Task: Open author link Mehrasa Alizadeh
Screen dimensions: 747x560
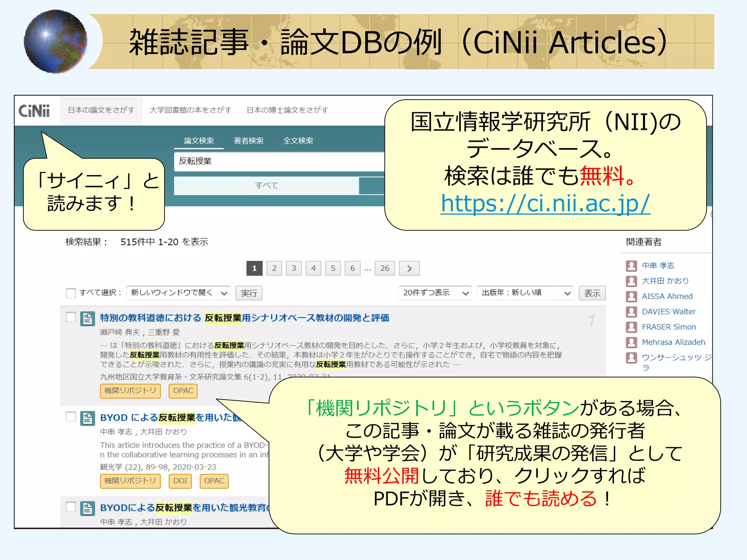Action: click(x=674, y=342)
